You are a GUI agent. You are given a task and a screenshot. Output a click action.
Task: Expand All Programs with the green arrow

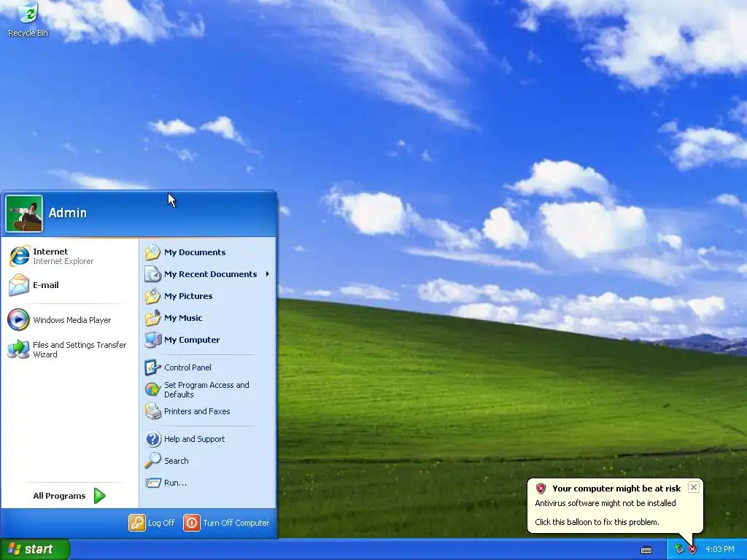pos(99,496)
